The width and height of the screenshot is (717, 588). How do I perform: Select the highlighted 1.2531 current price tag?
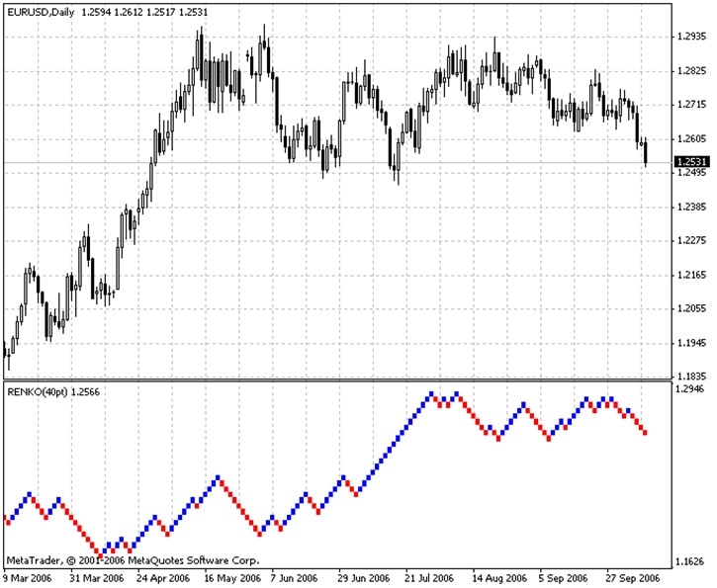[691, 162]
